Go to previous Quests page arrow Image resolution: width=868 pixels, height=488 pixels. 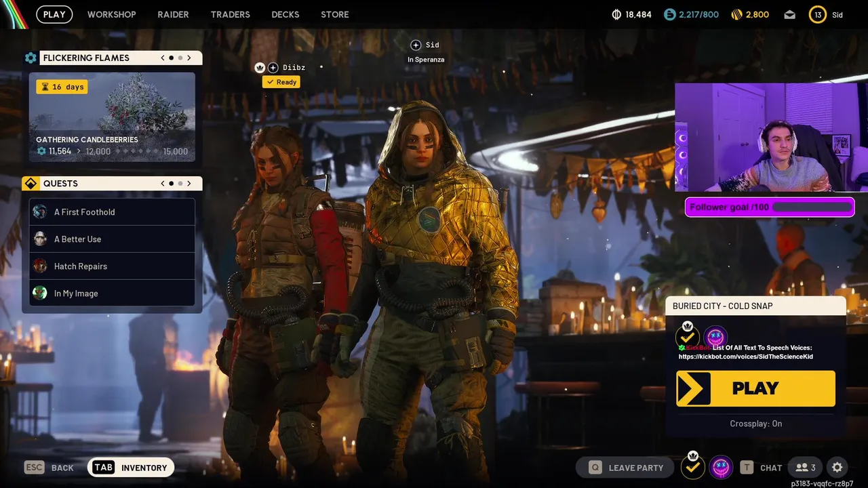(x=163, y=183)
